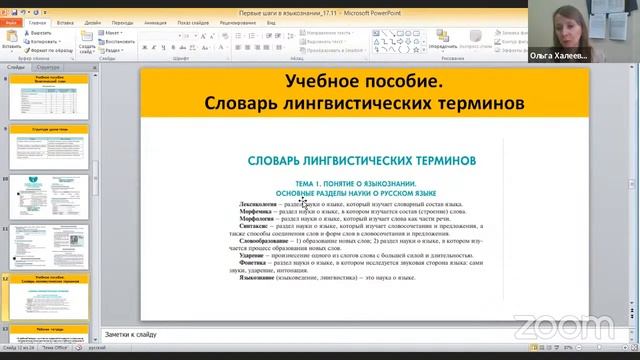Switch to the Рецензирование (Review) tab
Viewport: 640px width, 360px height.
click(x=238, y=23)
